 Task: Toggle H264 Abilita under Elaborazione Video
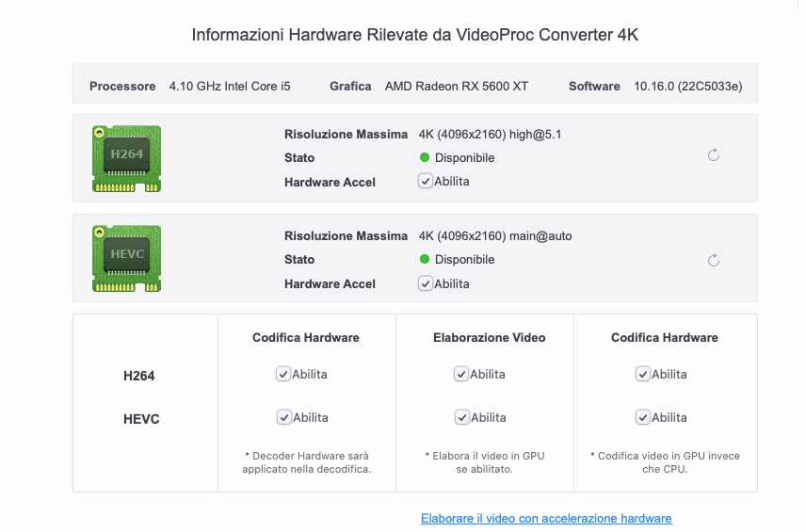[461, 374]
